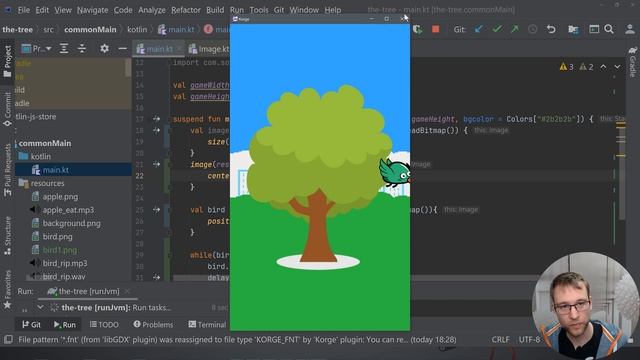Open the Favorites sidebar panel
640x360 pixels.
pos(7,289)
